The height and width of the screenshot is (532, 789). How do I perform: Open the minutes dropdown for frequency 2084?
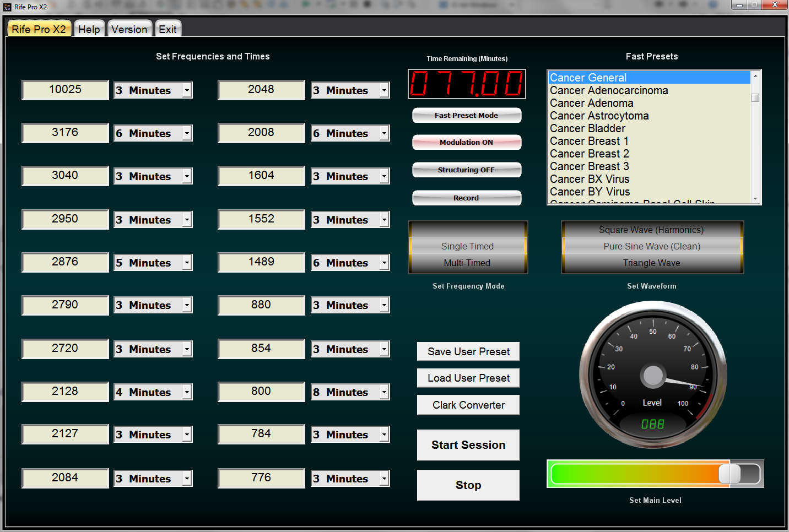[187, 479]
